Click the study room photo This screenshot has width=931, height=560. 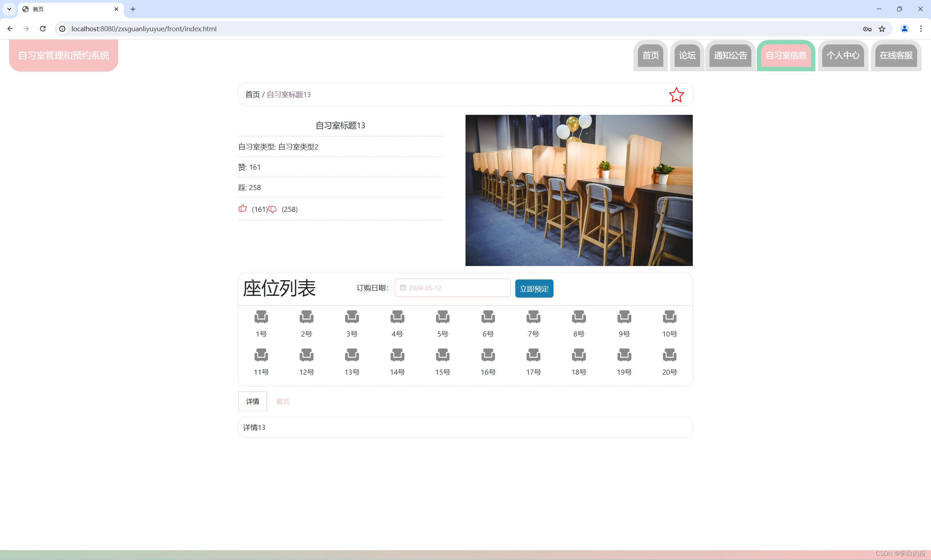point(578,190)
